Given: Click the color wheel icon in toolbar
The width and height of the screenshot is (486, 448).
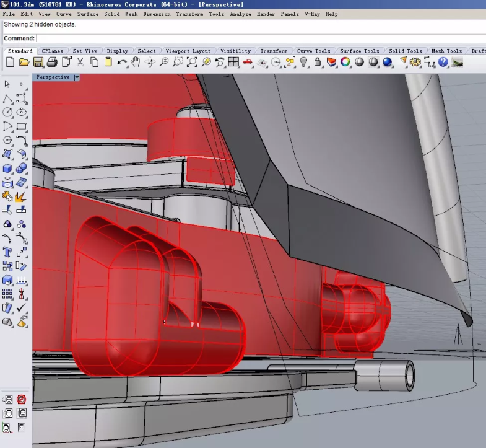Looking at the screenshot, I should [x=345, y=62].
